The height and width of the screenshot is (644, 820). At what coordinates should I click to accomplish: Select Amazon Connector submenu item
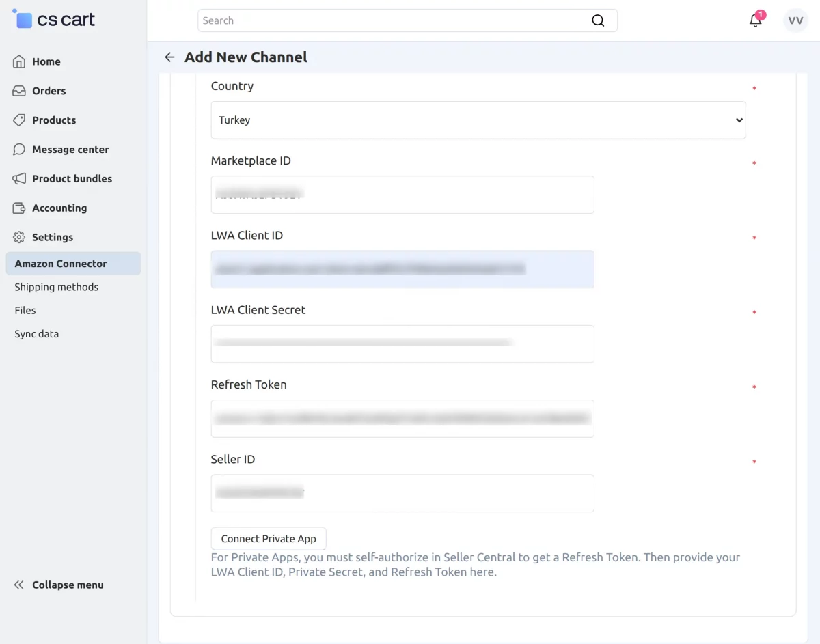click(73, 264)
